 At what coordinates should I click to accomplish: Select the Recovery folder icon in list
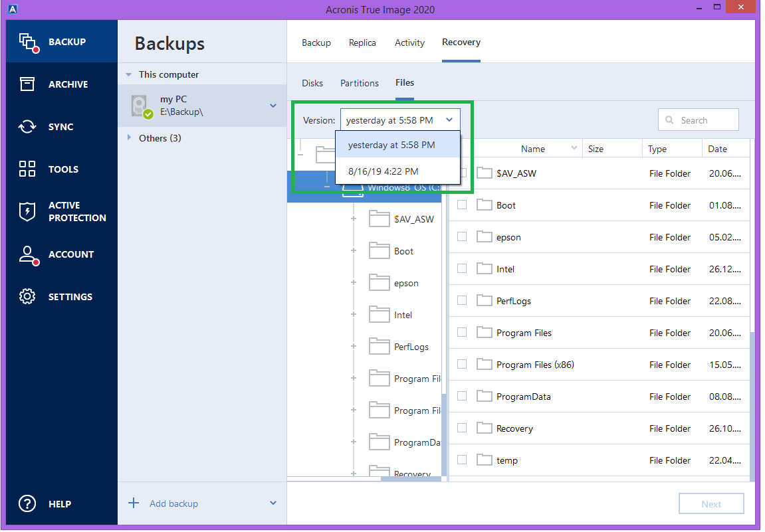tap(484, 428)
